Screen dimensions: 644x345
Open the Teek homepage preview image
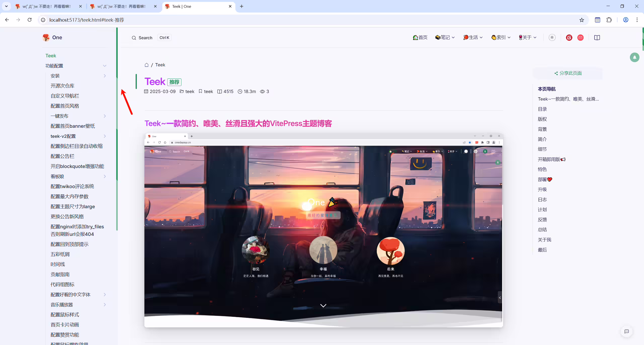[324, 230]
